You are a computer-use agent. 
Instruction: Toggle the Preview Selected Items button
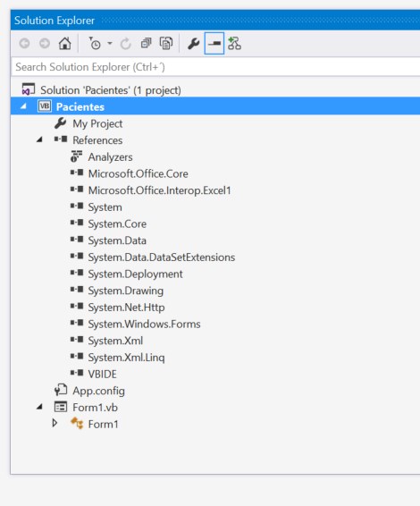[214, 43]
